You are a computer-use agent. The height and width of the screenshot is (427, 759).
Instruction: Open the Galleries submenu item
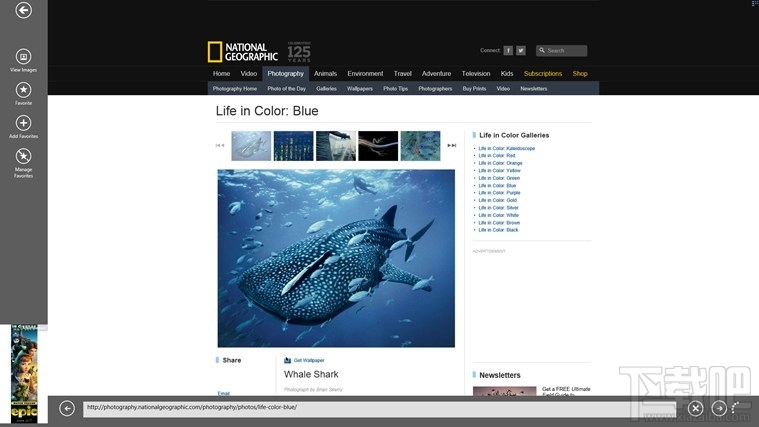tap(326, 89)
